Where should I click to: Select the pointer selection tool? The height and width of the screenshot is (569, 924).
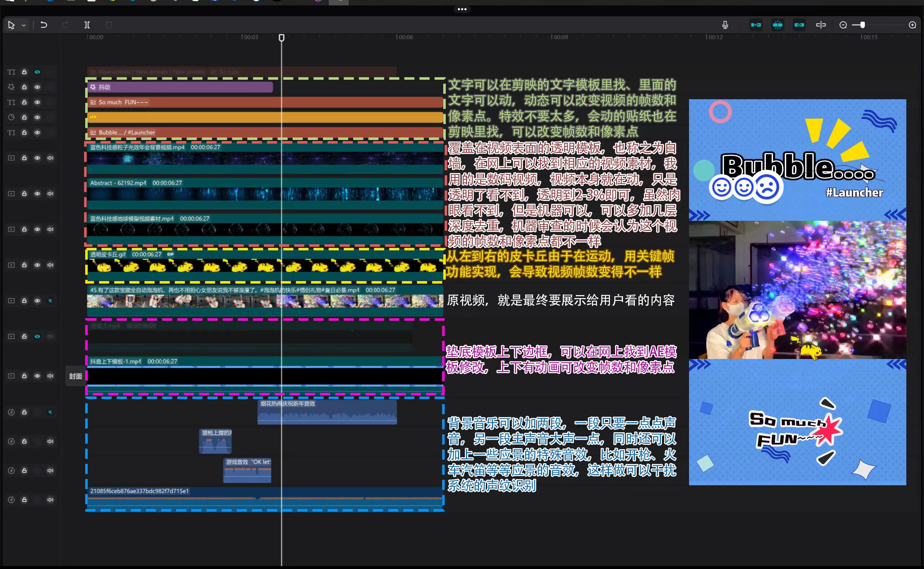point(11,25)
